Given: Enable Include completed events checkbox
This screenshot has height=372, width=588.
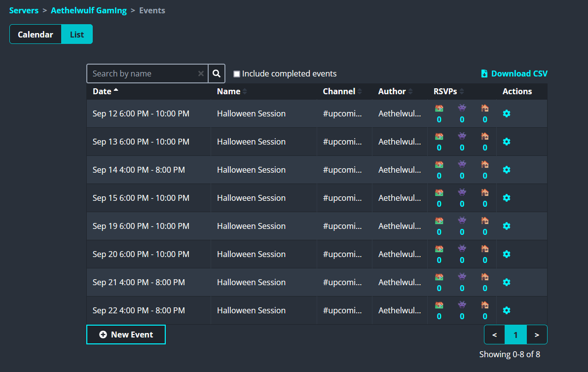Looking at the screenshot, I should pyautogui.click(x=237, y=74).
